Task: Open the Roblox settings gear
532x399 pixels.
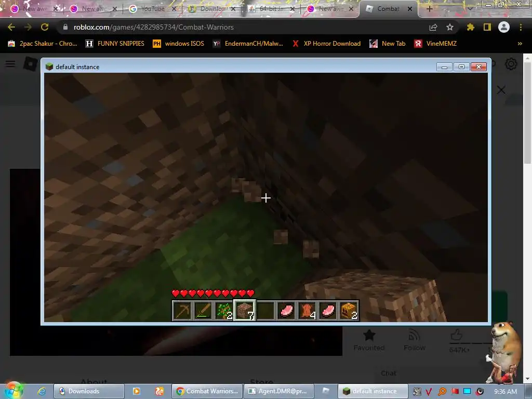Action: coord(511,64)
